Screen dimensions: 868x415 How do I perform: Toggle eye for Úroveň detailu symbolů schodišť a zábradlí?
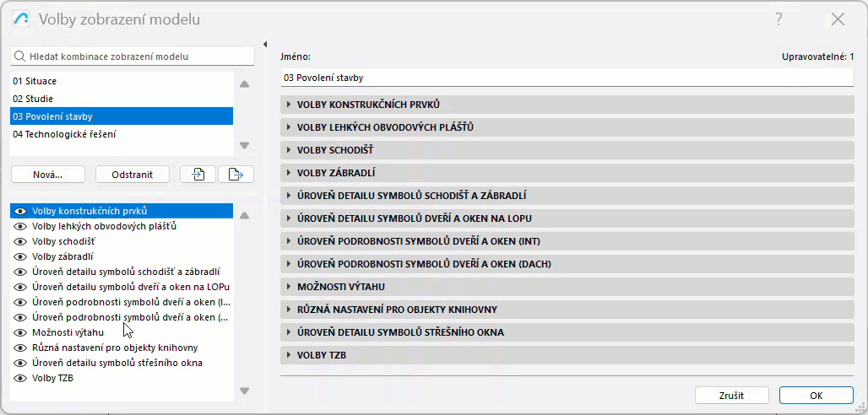21,272
